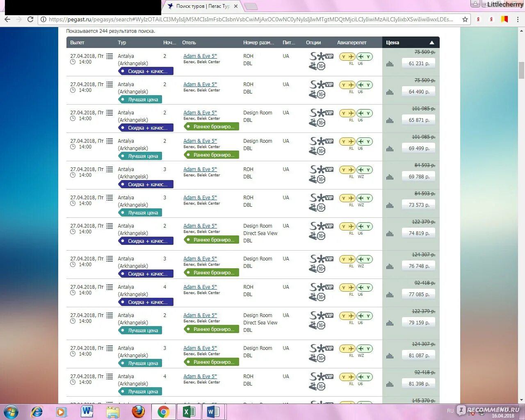The height and width of the screenshot is (420, 525).
Task: Open Adam & Eve 5* link in the 73 573 р. row
Action: pyautogui.click(x=200, y=198)
